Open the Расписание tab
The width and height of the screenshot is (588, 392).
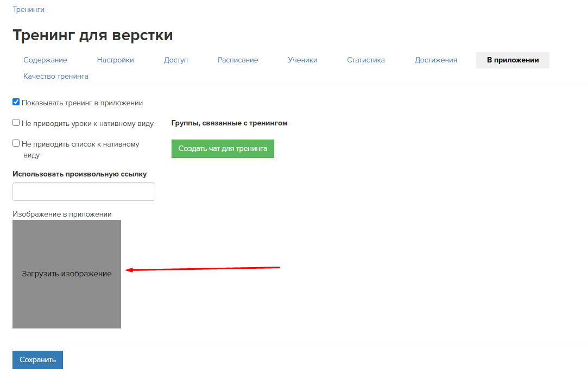(x=238, y=60)
